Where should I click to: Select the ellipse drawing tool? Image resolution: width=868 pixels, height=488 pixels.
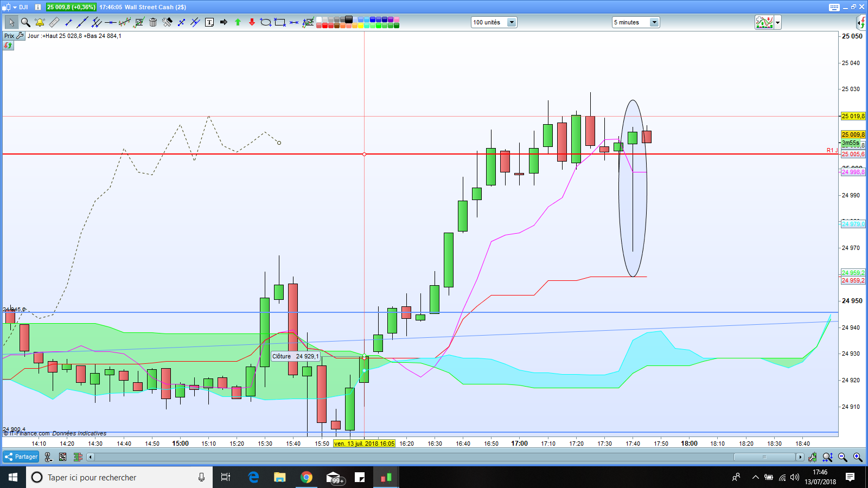pyautogui.click(x=266, y=22)
